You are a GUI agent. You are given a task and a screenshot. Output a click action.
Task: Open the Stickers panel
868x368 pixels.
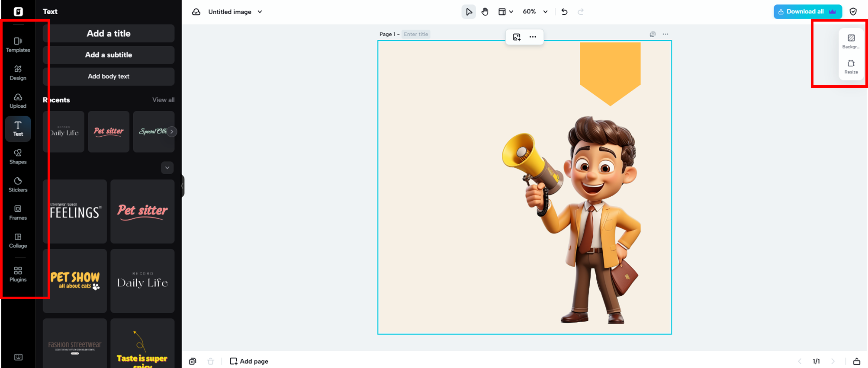tap(18, 184)
